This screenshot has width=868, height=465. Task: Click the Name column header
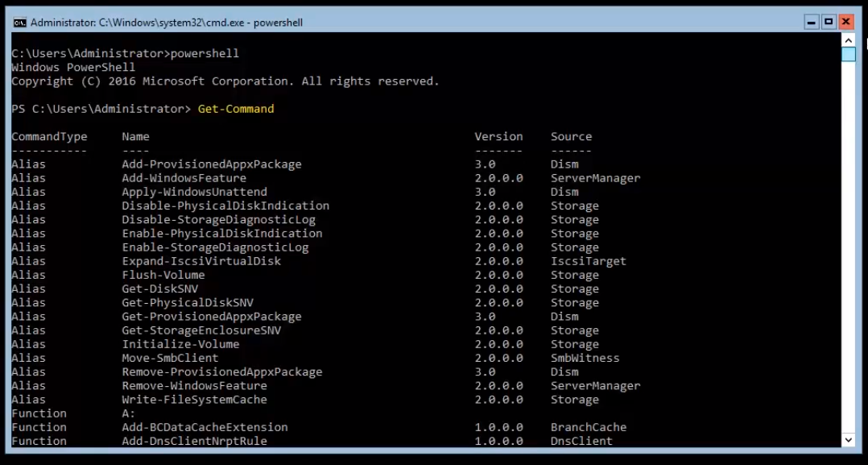135,136
